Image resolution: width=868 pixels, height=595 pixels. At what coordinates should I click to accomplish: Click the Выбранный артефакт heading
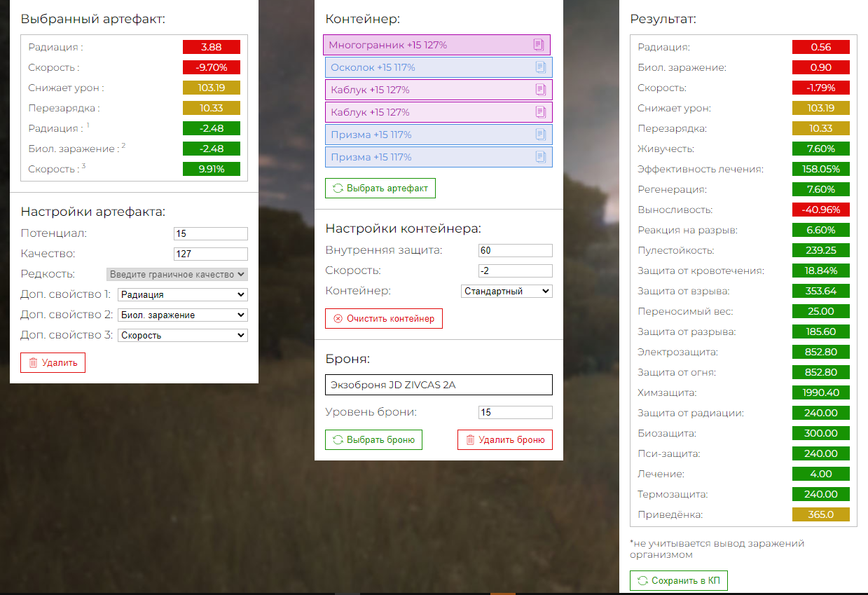[93, 20]
